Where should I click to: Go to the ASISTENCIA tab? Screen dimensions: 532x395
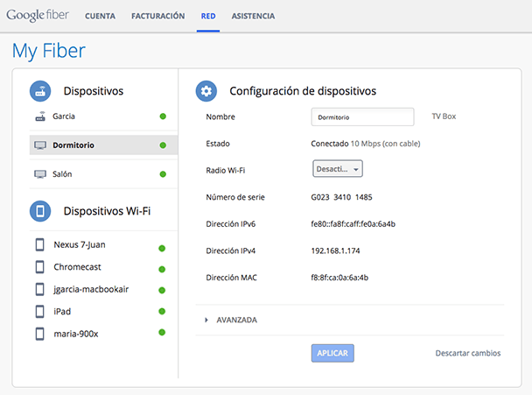click(x=253, y=16)
